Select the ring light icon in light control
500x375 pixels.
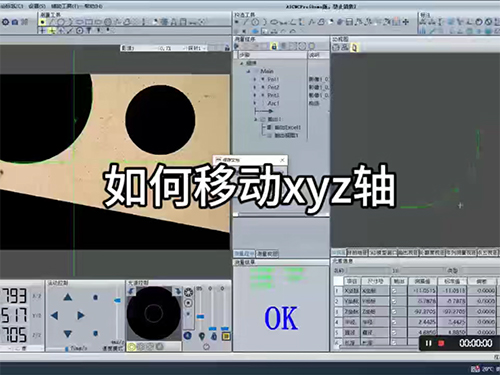[x=188, y=292]
